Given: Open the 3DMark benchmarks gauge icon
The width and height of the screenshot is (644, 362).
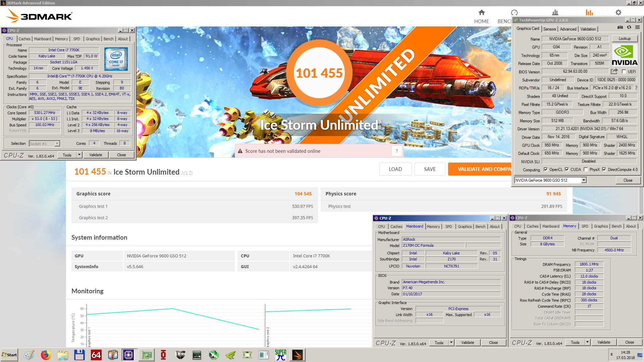Looking at the screenshot, I should 514,12.
